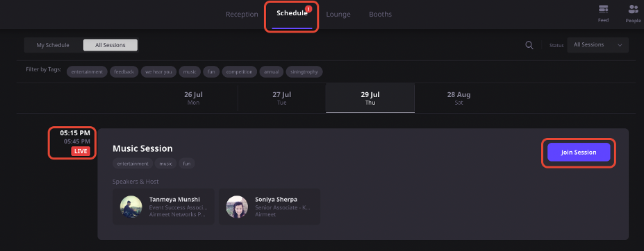The width and height of the screenshot is (644, 251).
Task: Open Tanmeya Munshi's profile photo
Action: pos(131,207)
